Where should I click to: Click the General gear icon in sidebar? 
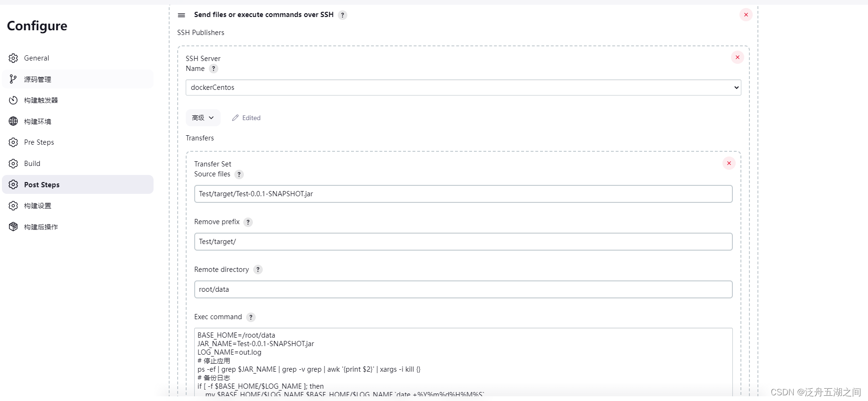coord(13,58)
